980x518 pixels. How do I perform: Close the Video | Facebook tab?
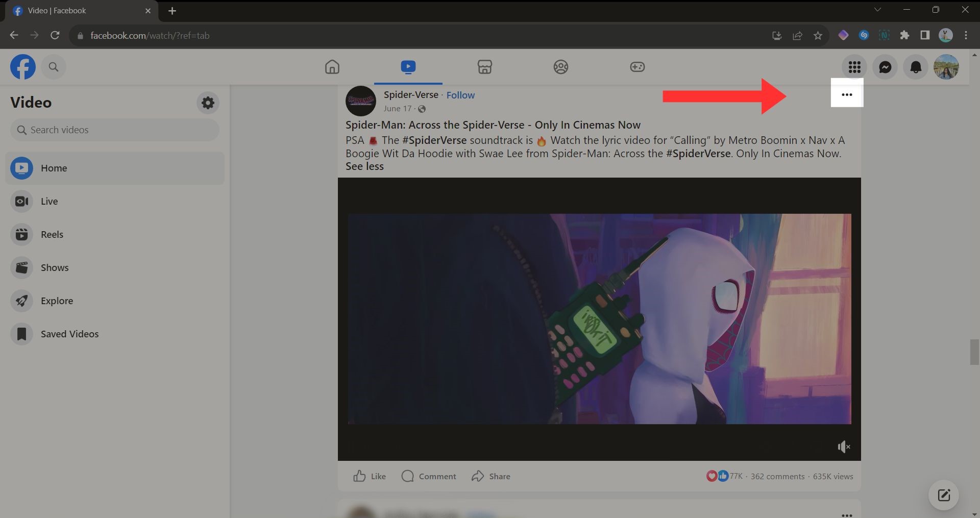tap(148, 11)
